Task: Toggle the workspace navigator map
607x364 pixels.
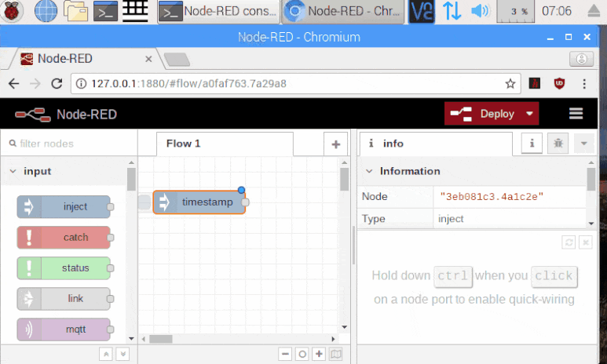Action: [336, 354]
